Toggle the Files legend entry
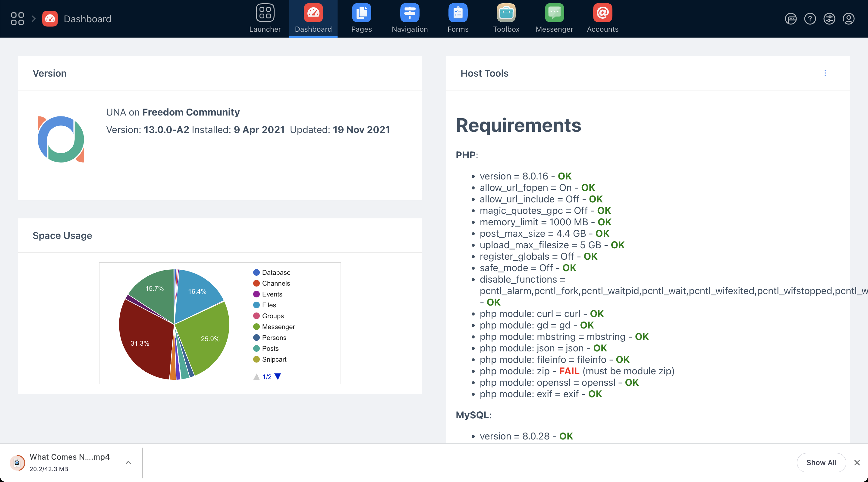Image resolution: width=868 pixels, height=482 pixels. click(269, 305)
